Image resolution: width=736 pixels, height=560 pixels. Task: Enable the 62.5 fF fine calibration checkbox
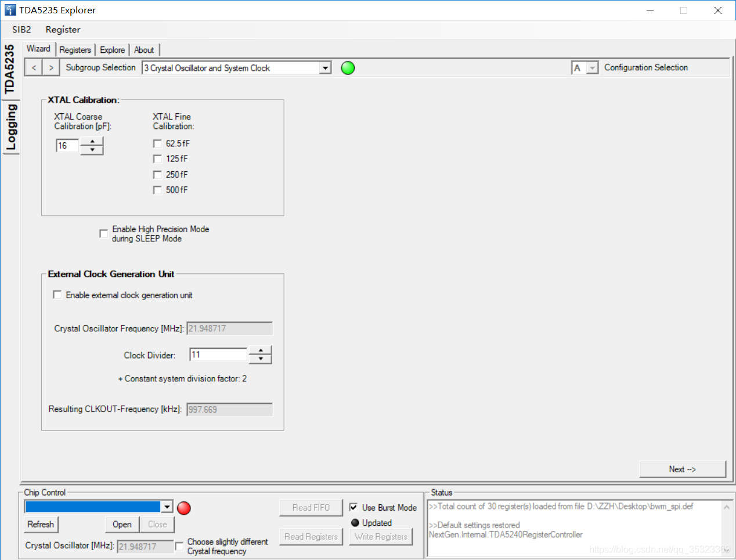[157, 143]
